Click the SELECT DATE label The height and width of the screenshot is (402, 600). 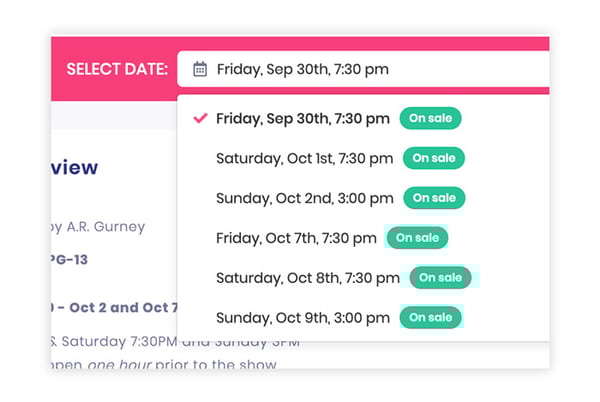[x=117, y=69]
